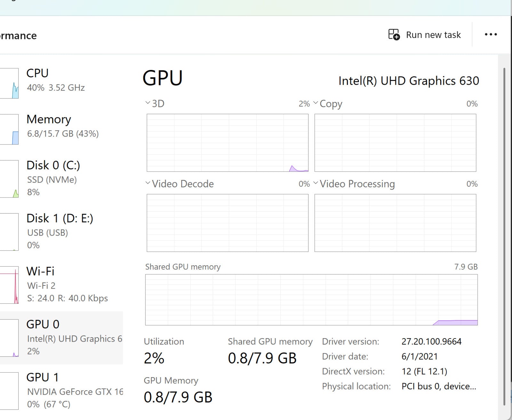The width and height of the screenshot is (512, 420).
Task: Click the Video Decode usage graph
Action: [228, 223]
